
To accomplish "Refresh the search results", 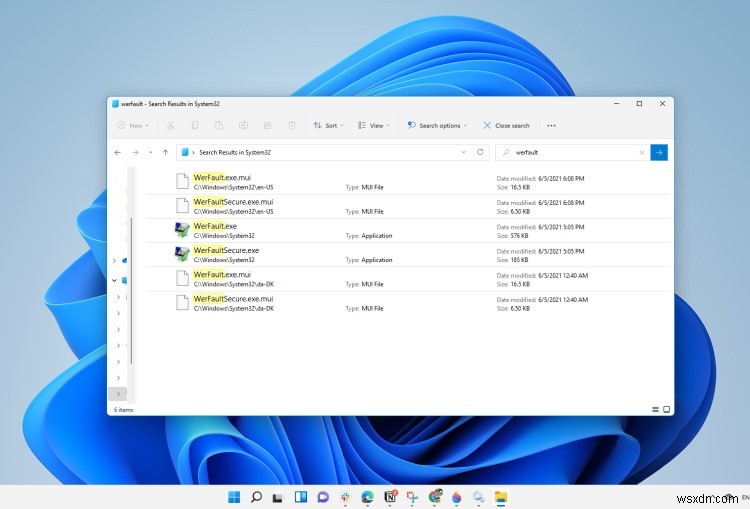I will tap(480, 152).
